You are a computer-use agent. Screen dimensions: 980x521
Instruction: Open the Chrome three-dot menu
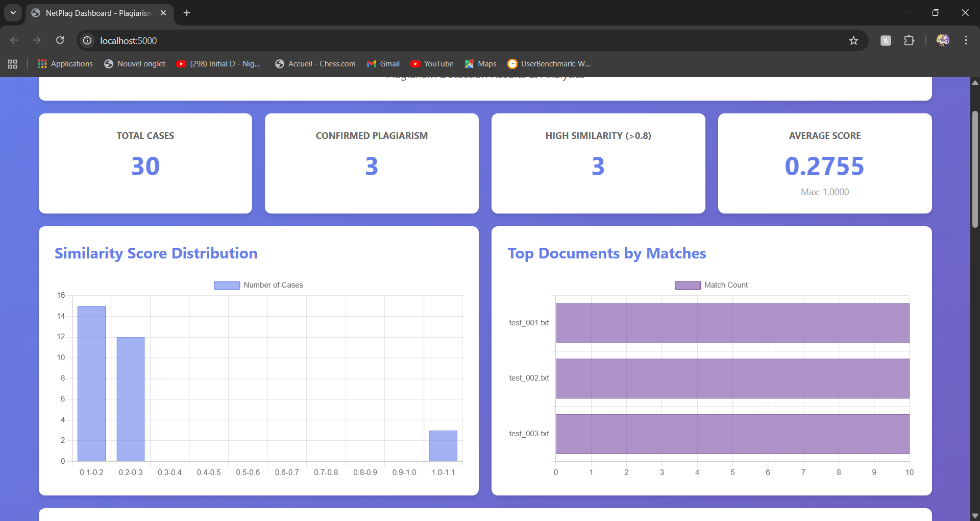click(x=966, y=40)
